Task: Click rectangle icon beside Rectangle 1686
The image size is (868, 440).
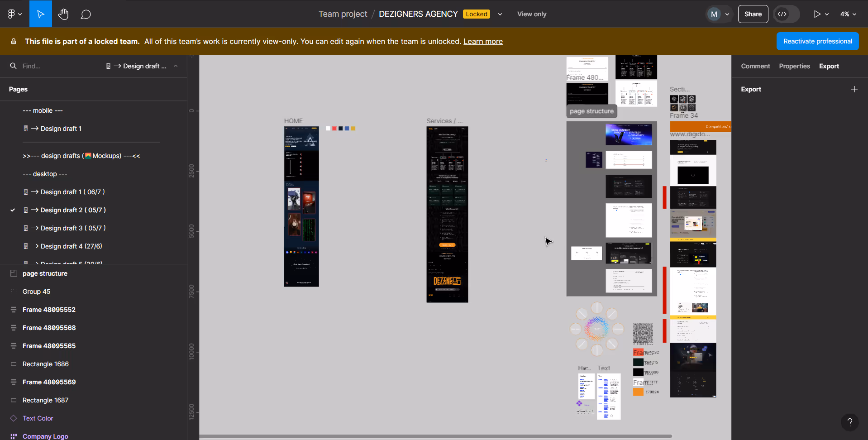Action: [14, 364]
